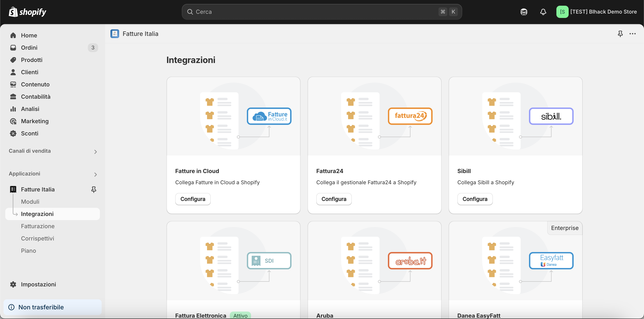Viewport: 644px width, 319px height.
Task: Click the ⌘ K shortcut hint
Action: pos(448,12)
